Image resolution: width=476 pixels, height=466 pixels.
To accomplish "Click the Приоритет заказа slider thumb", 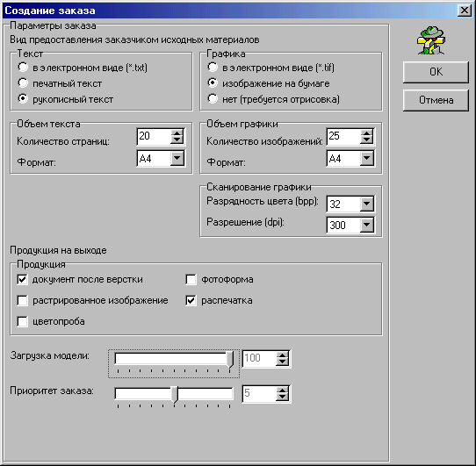I will pyautogui.click(x=174, y=394).
